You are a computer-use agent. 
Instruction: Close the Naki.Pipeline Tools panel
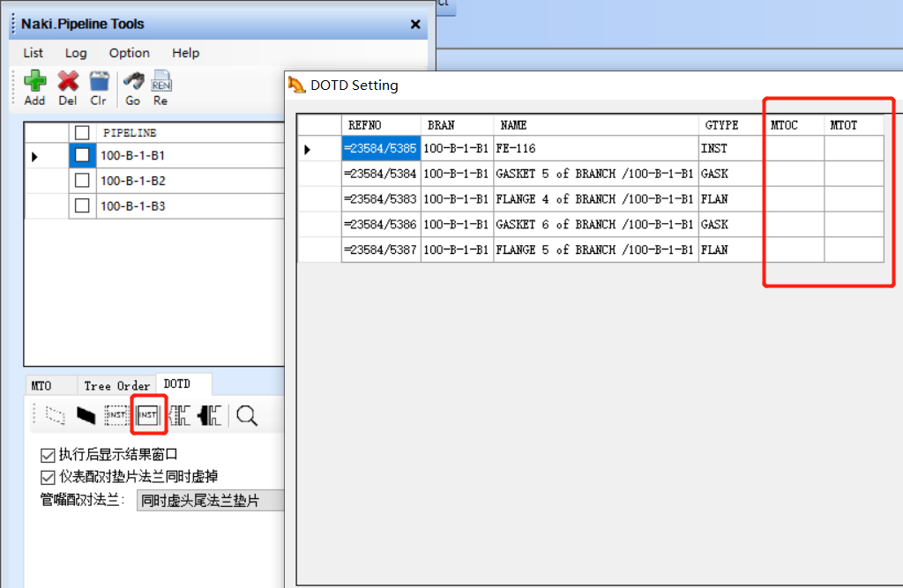tap(415, 24)
